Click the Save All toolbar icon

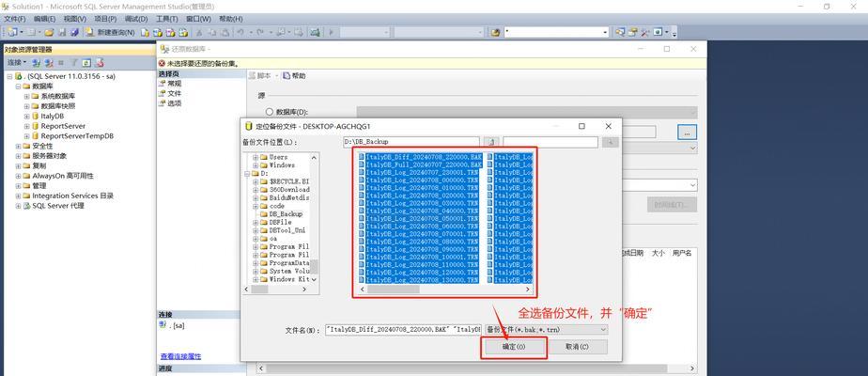[74, 32]
